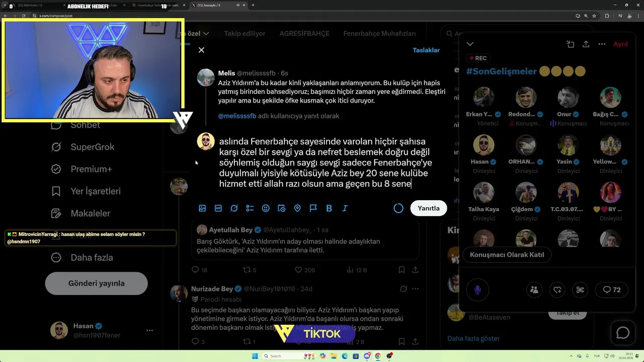Open Premium+ in sidebar

pyautogui.click(x=81, y=169)
